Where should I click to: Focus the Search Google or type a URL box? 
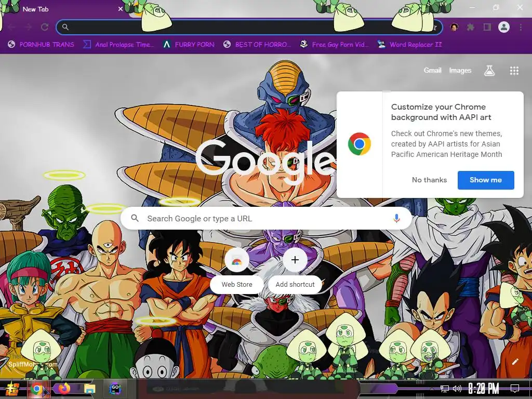coord(267,219)
